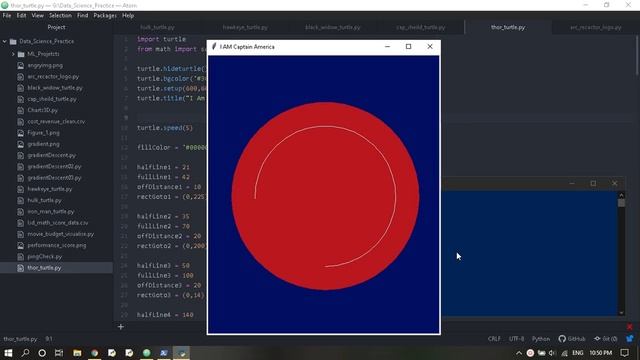Open angryimg.png in tree
The height and width of the screenshot is (360, 640).
point(45,65)
